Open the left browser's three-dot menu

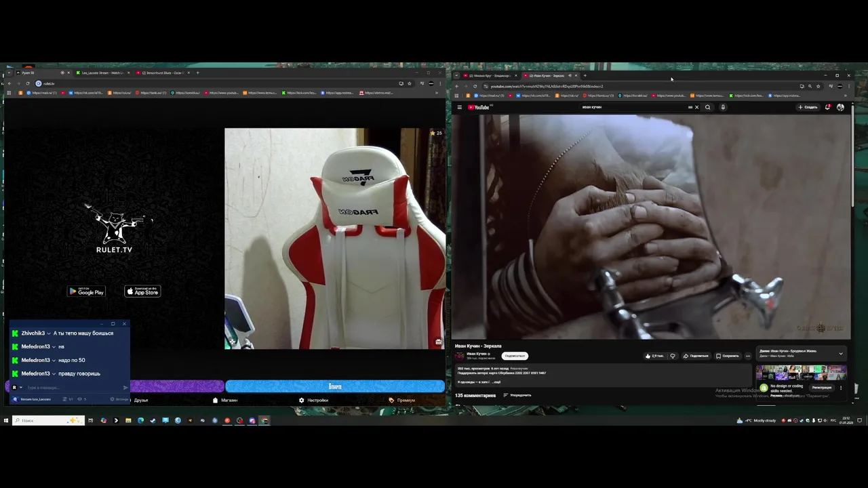click(x=441, y=83)
